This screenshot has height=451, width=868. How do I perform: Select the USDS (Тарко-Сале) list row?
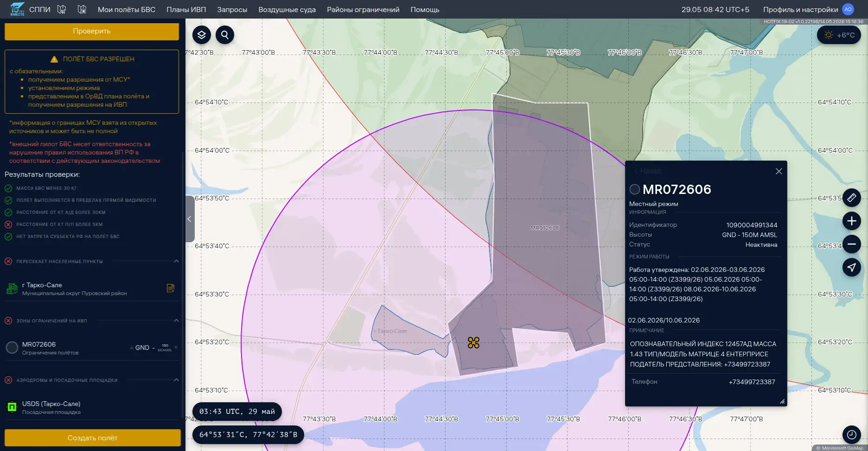92,407
